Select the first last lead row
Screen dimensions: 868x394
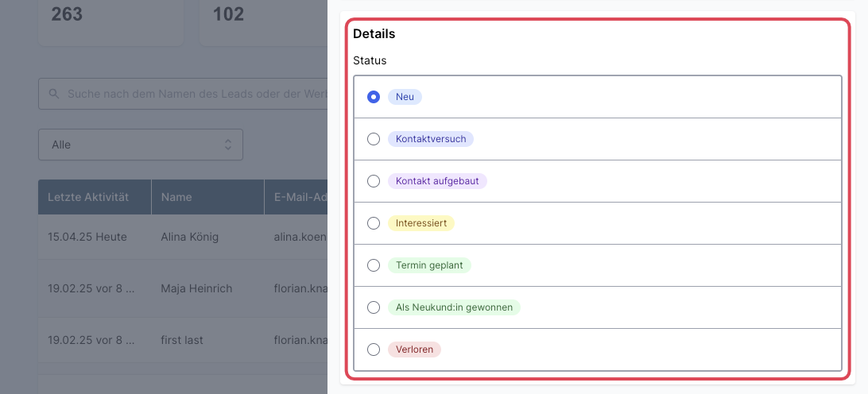[183, 340]
